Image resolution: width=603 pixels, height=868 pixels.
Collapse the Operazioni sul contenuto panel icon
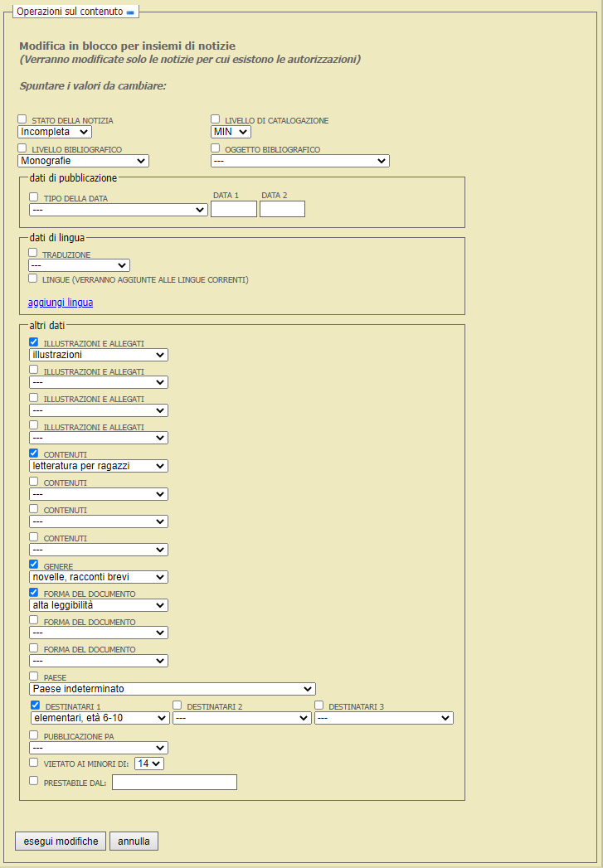130,12
